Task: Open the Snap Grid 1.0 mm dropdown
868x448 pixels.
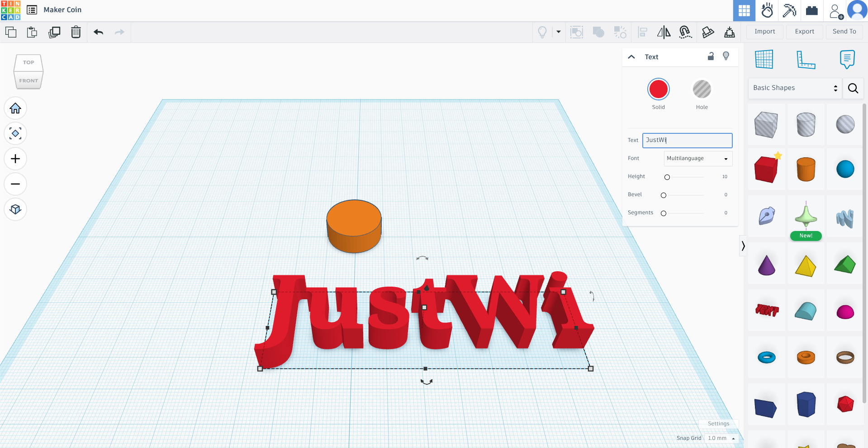Action: [721, 438]
